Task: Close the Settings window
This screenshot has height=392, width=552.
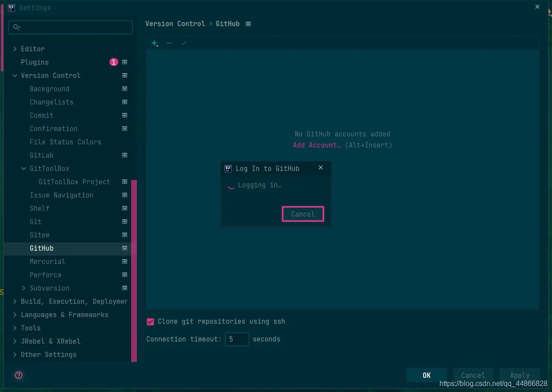Action: 537,7
